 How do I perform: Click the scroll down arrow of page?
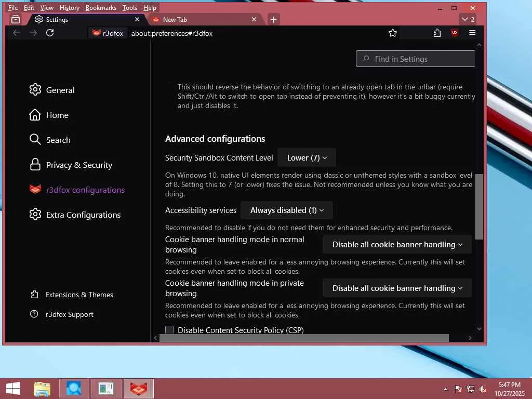click(478, 328)
